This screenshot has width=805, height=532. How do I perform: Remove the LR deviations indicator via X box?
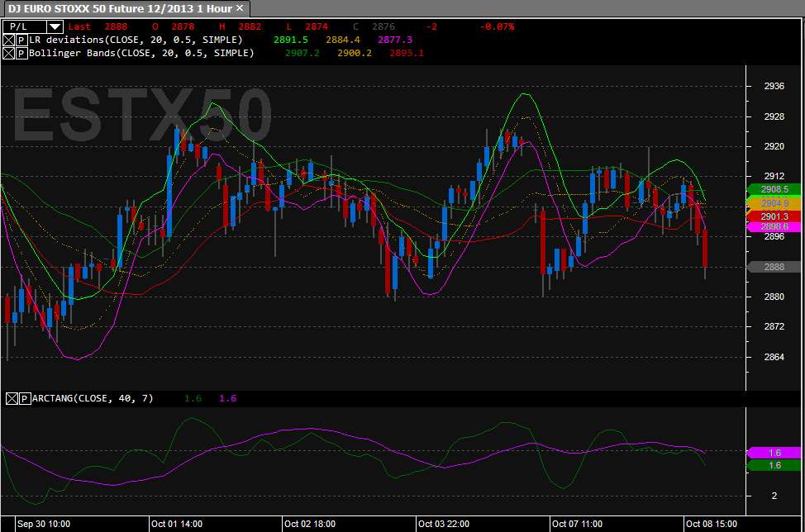pyautogui.click(x=9, y=40)
